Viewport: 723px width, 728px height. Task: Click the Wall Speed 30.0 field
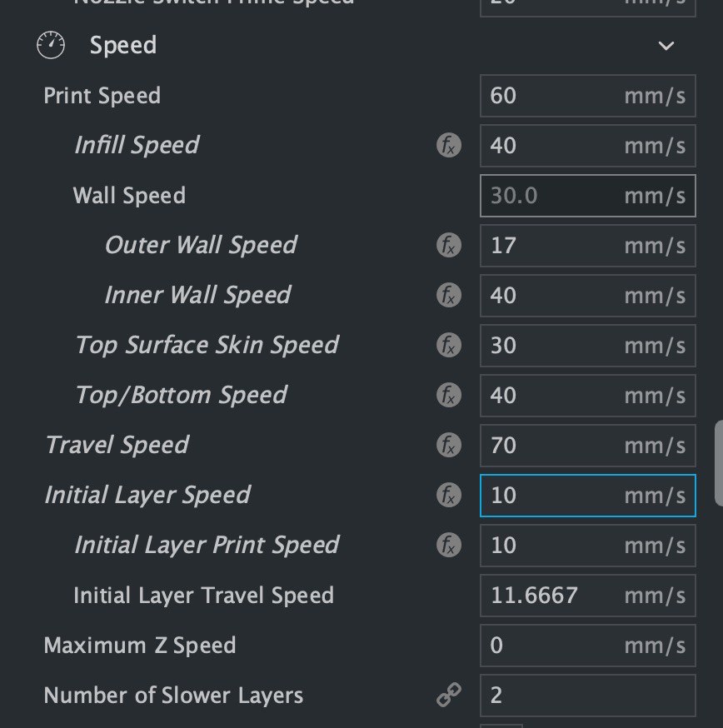(587, 196)
